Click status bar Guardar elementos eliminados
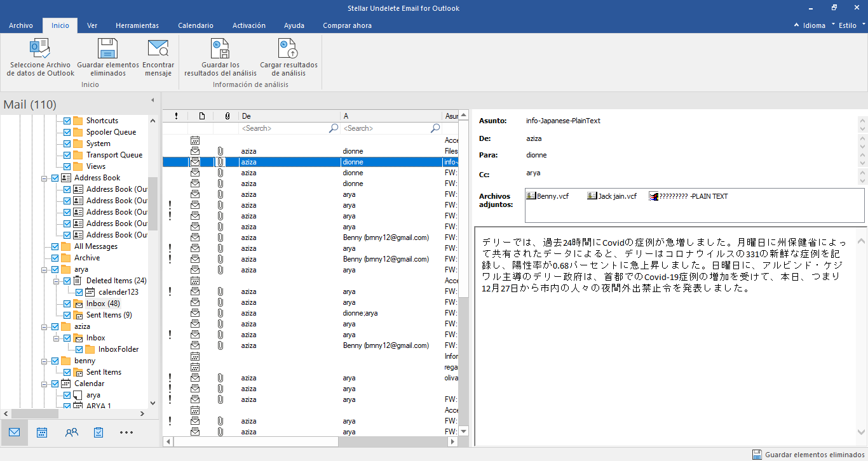868x461 pixels. pos(808,455)
